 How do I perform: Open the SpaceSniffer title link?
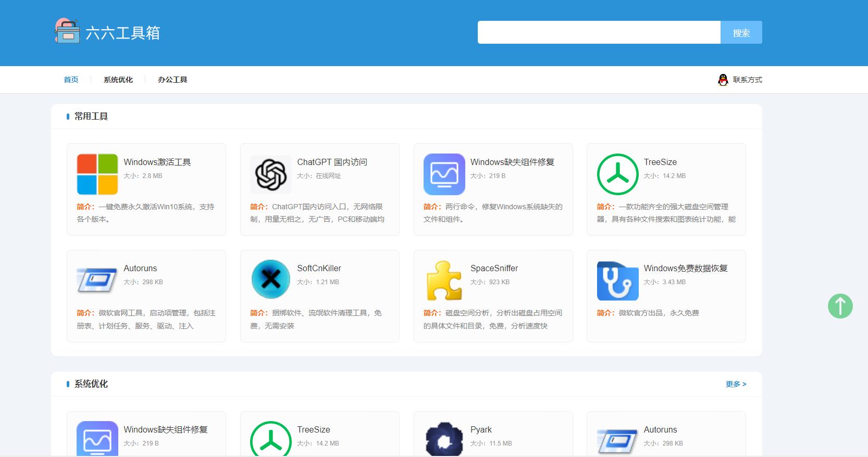pos(494,268)
